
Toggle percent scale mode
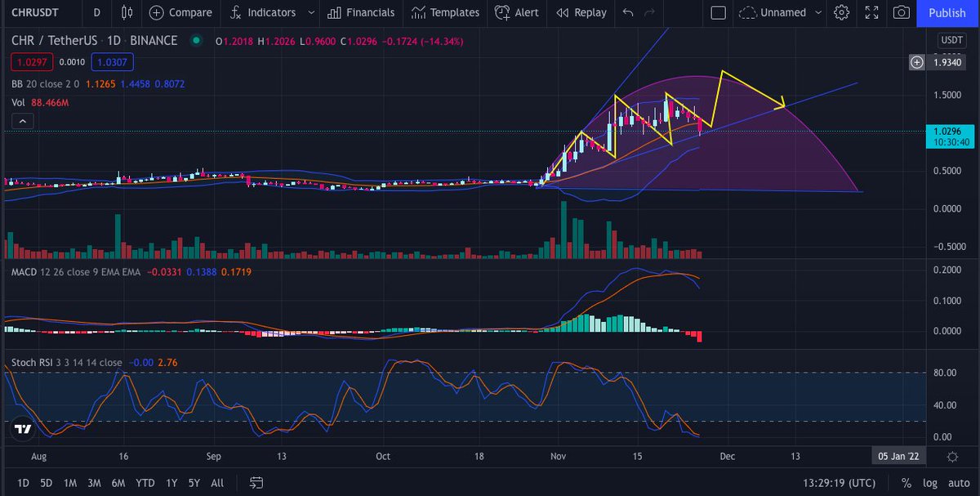(x=906, y=482)
